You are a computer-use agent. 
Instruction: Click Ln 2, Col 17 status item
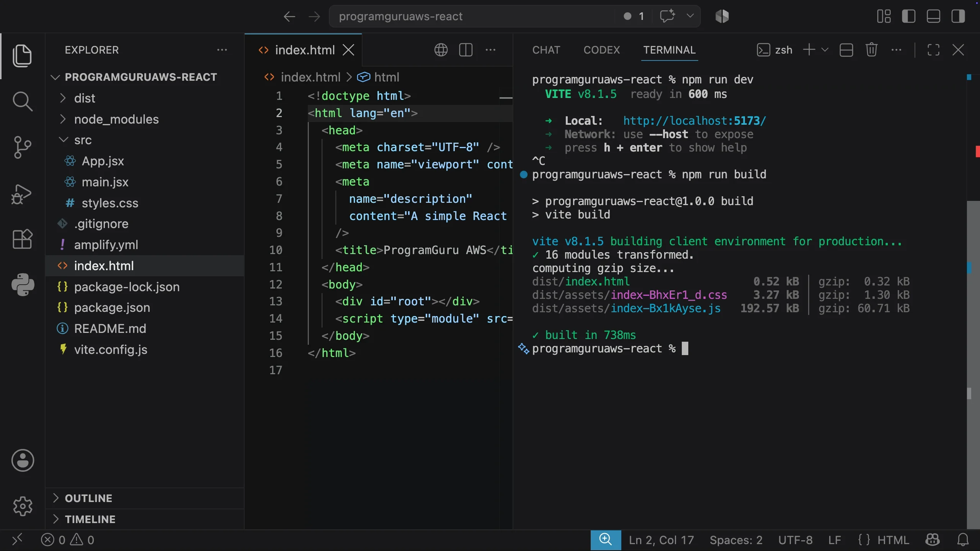[x=661, y=540]
